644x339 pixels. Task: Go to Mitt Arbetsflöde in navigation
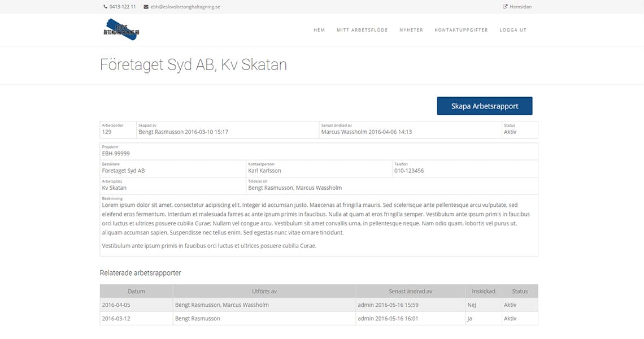point(362,30)
